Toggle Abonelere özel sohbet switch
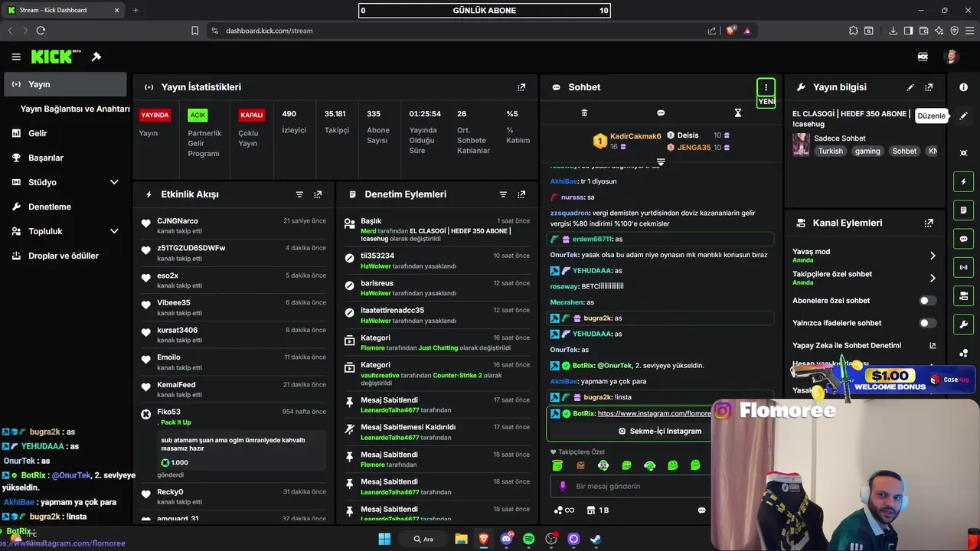980x551 pixels. click(928, 301)
